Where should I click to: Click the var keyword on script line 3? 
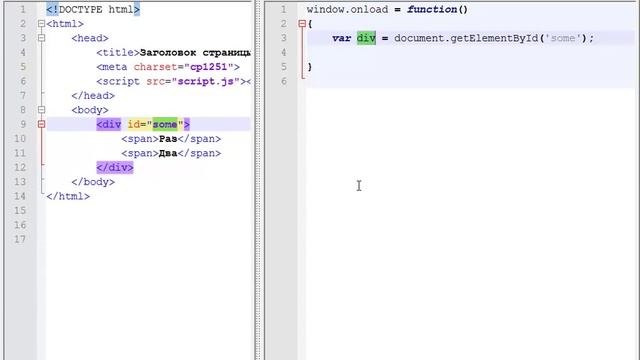[x=341, y=38]
